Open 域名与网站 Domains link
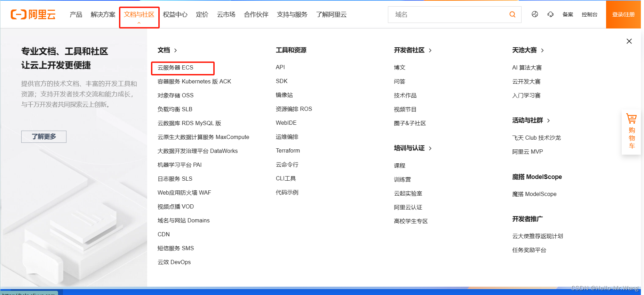This screenshot has height=295, width=644. pyautogui.click(x=183, y=220)
